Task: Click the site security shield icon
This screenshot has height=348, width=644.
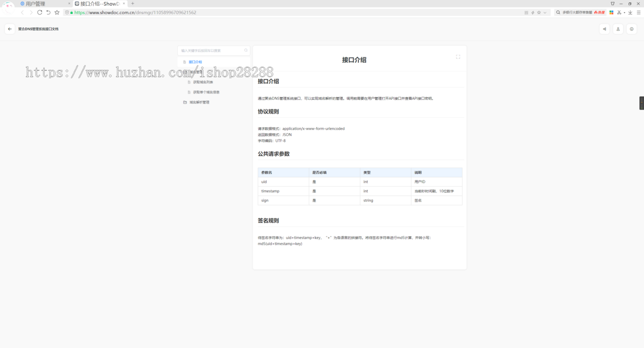Action: click(67, 12)
